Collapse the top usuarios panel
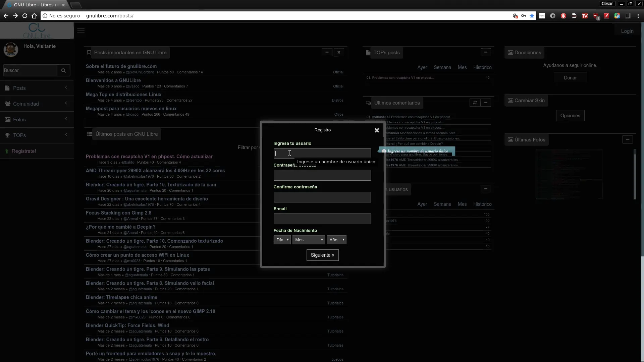This screenshot has width=644, height=362. [x=486, y=189]
